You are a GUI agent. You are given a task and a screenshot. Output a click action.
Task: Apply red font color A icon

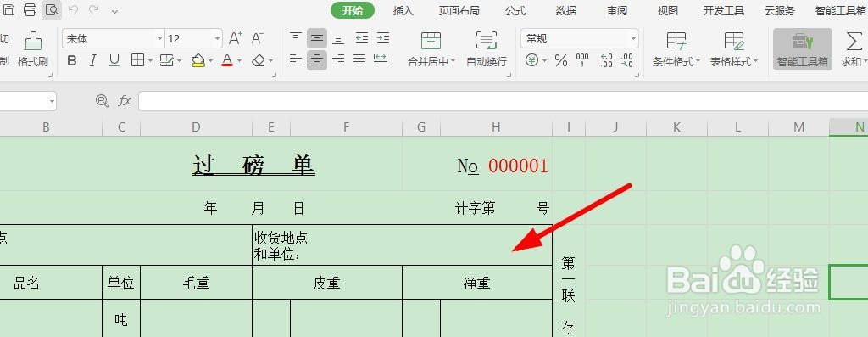point(227,60)
